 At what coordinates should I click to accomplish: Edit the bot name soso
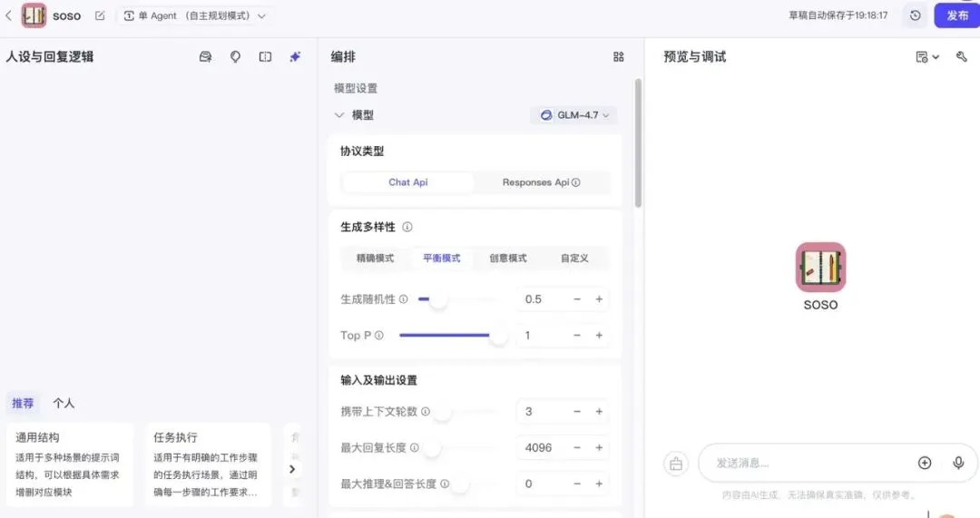tap(100, 15)
